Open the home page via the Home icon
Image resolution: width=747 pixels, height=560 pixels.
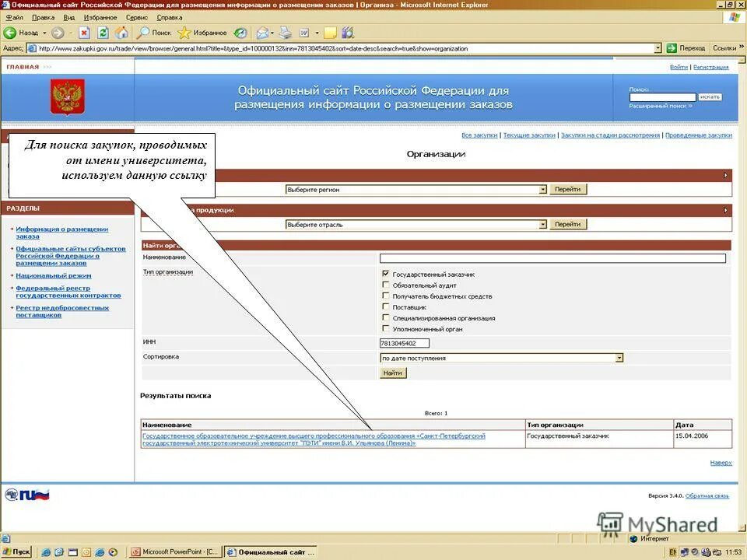[x=121, y=33]
